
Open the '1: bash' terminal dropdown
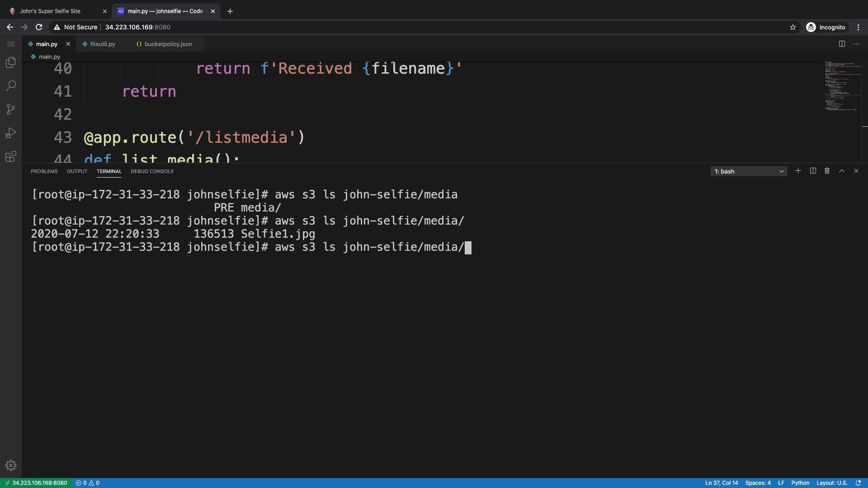click(x=749, y=171)
